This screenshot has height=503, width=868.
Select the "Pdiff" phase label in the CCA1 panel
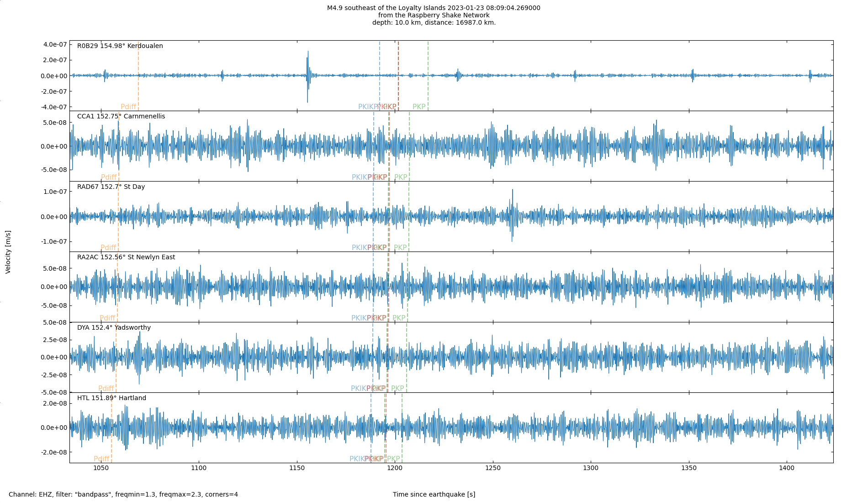[x=109, y=177]
